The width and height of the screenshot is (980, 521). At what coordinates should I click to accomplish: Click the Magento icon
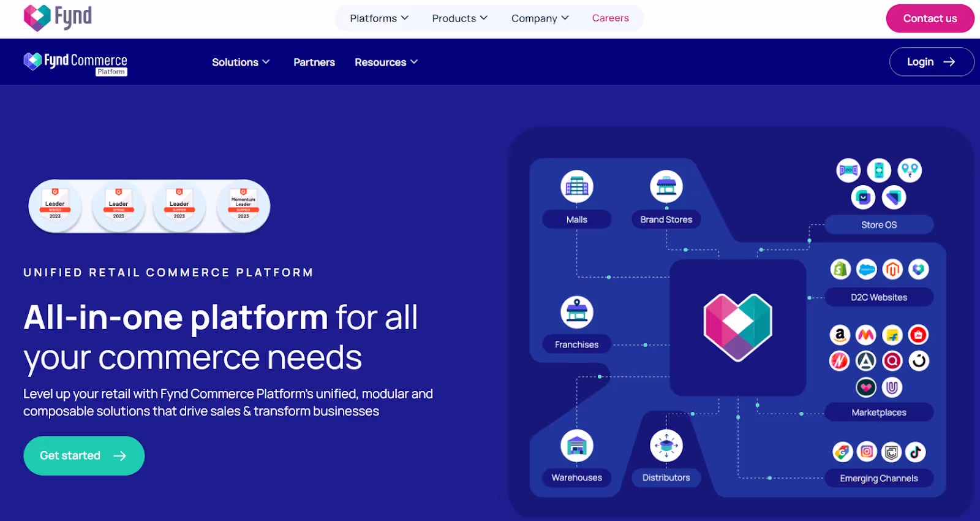[x=892, y=269]
